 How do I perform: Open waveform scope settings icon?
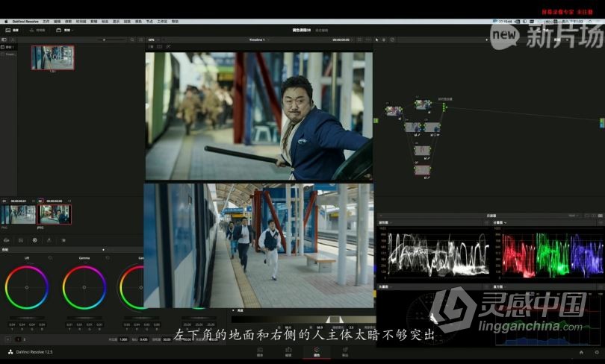pos(486,222)
